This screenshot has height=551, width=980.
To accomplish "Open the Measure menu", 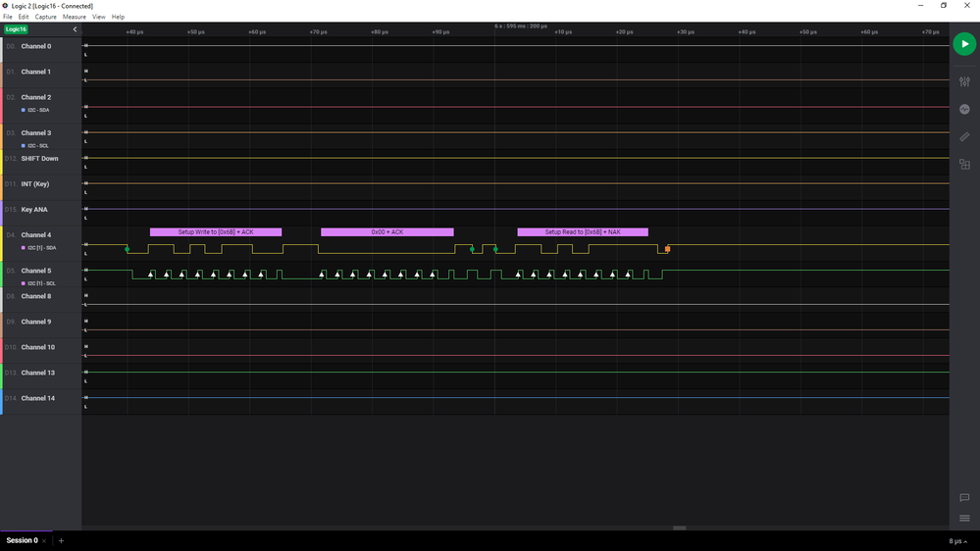I will (75, 17).
